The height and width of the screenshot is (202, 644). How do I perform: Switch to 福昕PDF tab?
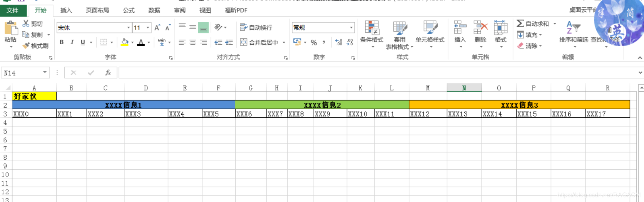click(x=236, y=10)
